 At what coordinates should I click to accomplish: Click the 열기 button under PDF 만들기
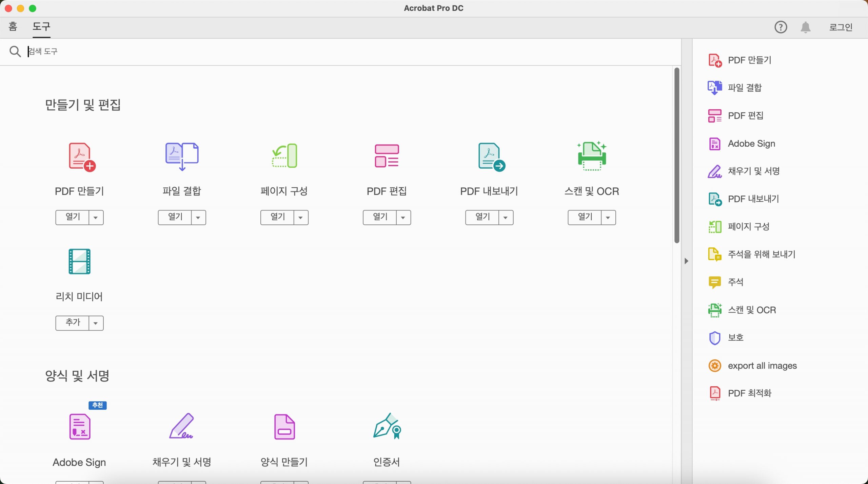click(x=73, y=218)
